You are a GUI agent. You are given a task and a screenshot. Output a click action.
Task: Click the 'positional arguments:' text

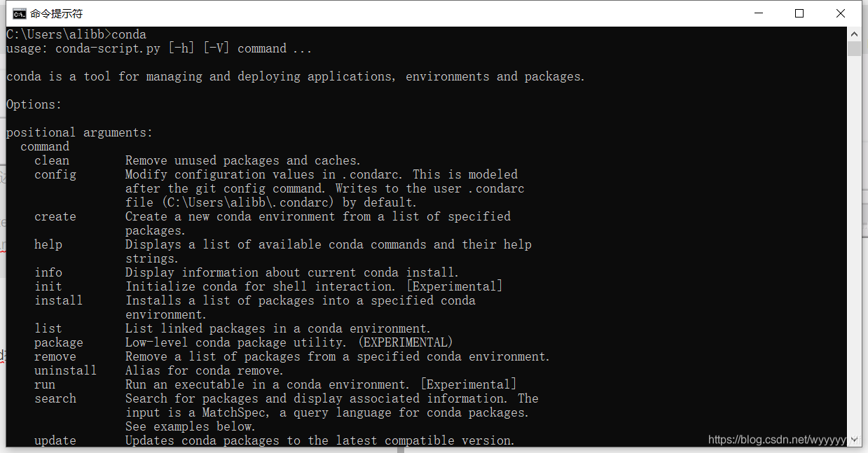[x=79, y=132]
